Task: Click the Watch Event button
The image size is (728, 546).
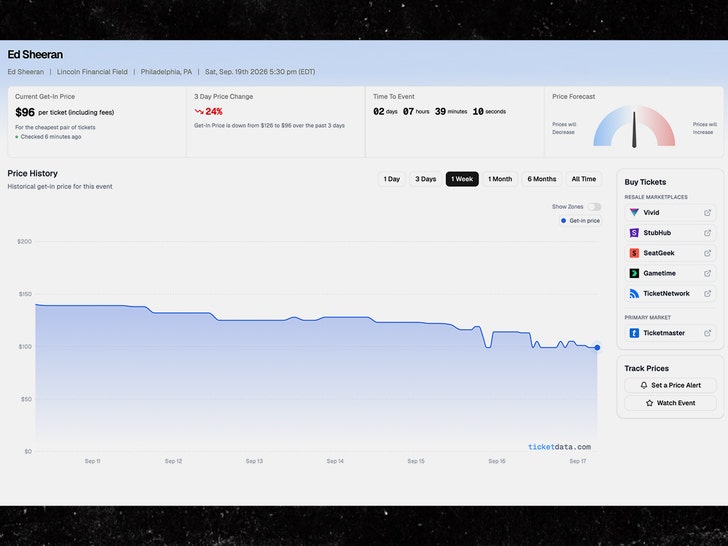Action: [x=670, y=403]
